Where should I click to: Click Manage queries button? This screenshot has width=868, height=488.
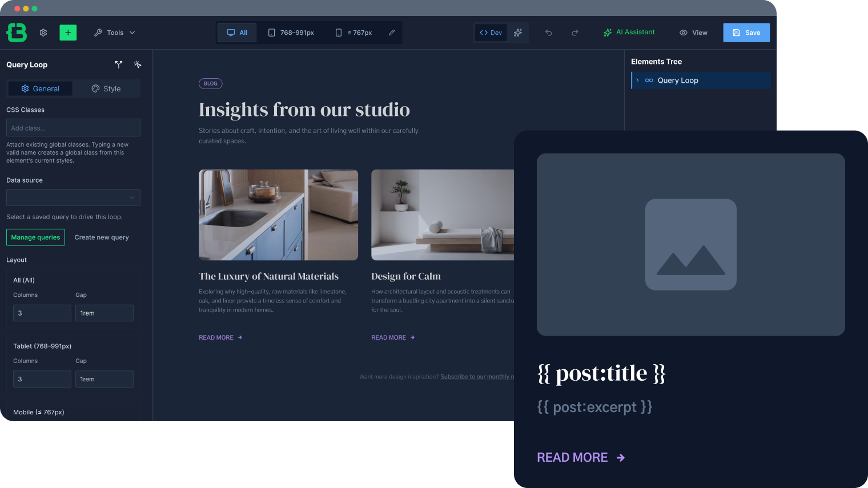point(35,237)
